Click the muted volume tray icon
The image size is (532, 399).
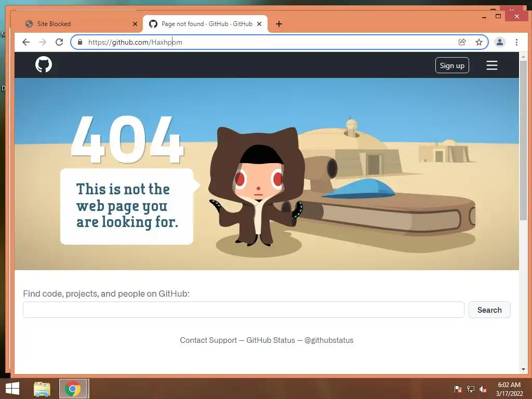tap(483, 389)
